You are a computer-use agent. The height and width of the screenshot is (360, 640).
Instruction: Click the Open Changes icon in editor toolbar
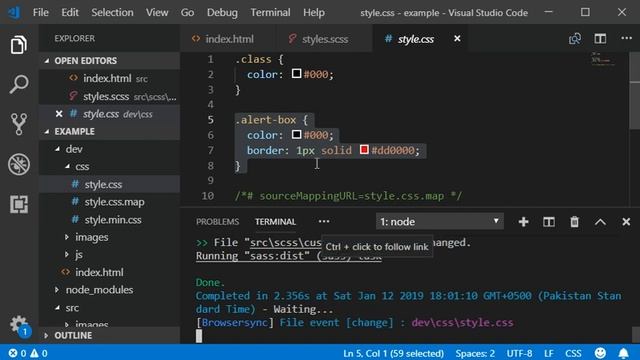[575, 39]
